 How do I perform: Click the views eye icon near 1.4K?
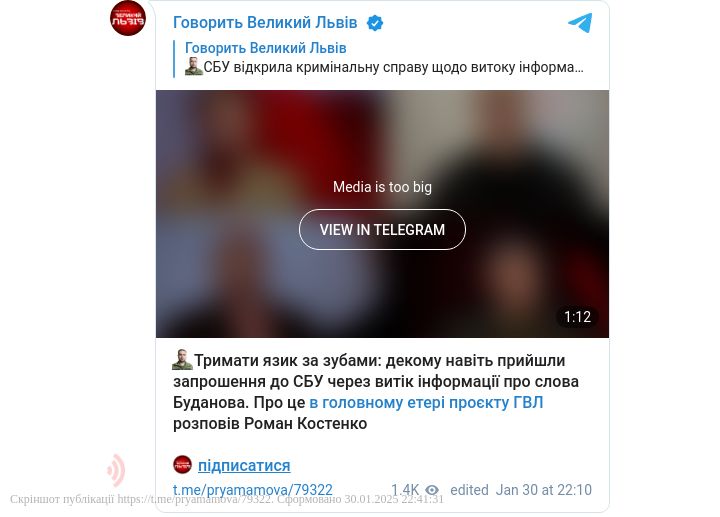pos(432,490)
